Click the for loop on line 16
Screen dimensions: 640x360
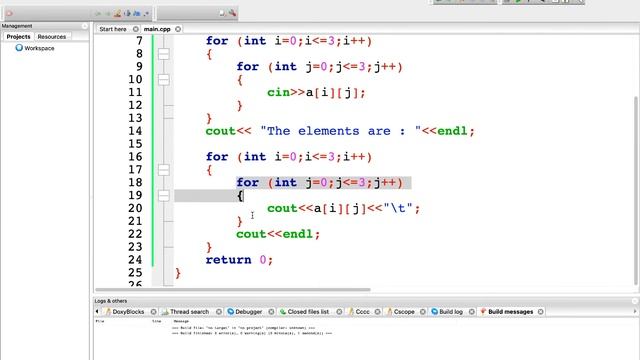(x=289, y=157)
